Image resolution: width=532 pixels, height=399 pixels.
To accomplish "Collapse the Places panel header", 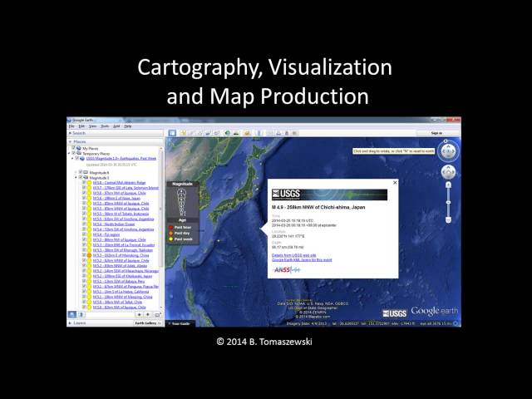I will click(115, 141).
